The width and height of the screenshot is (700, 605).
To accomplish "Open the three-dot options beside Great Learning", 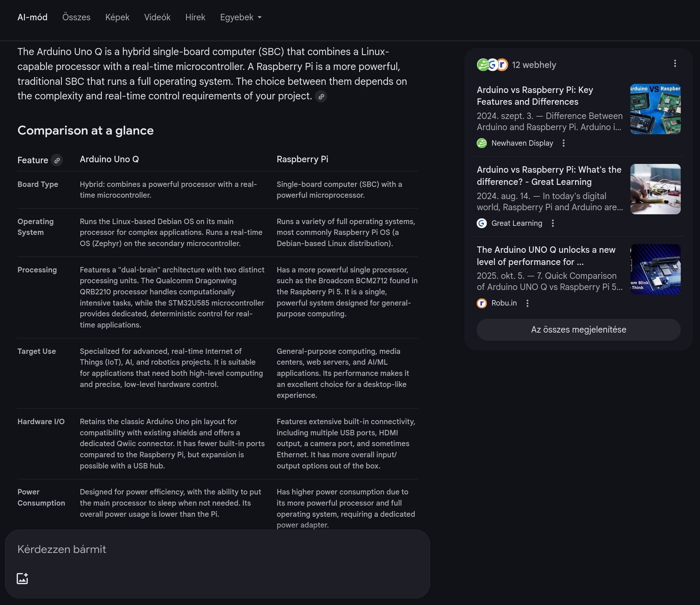I will click(x=552, y=223).
